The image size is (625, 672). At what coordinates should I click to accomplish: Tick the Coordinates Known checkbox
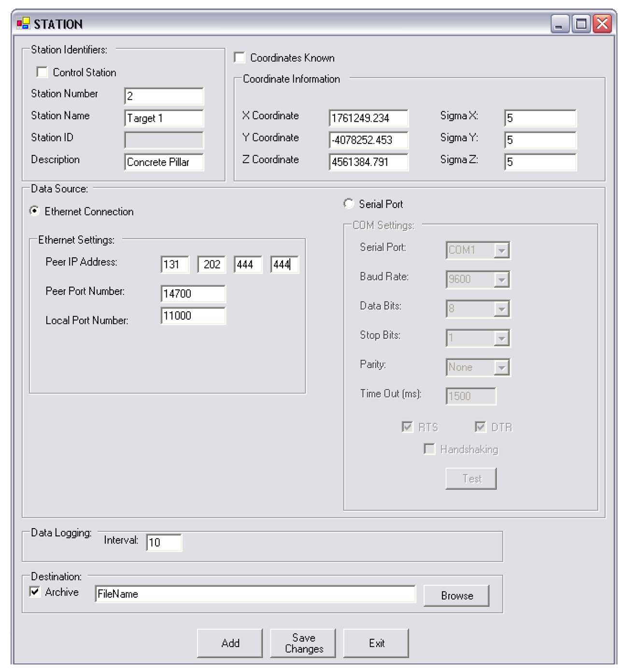240,57
